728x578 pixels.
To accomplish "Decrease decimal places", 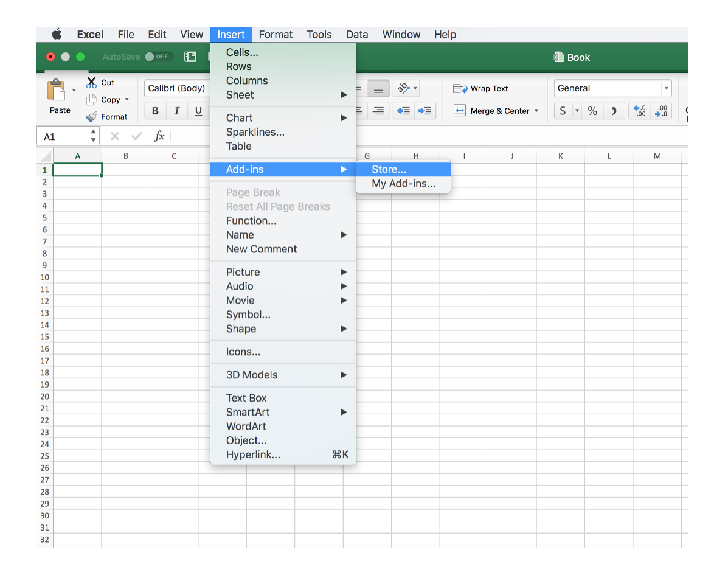I will click(x=661, y=111).
